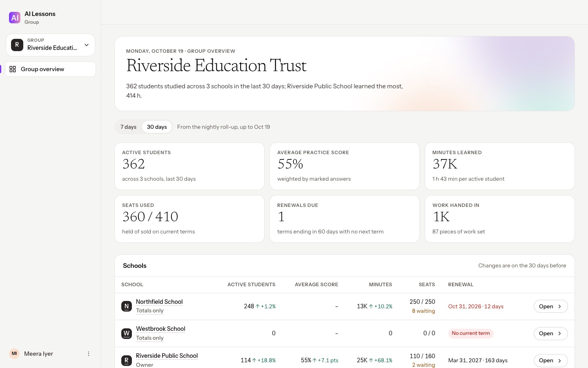Click the Renewal column header
The width and height of the screenshot is (588, 368).
pos(461,285)
